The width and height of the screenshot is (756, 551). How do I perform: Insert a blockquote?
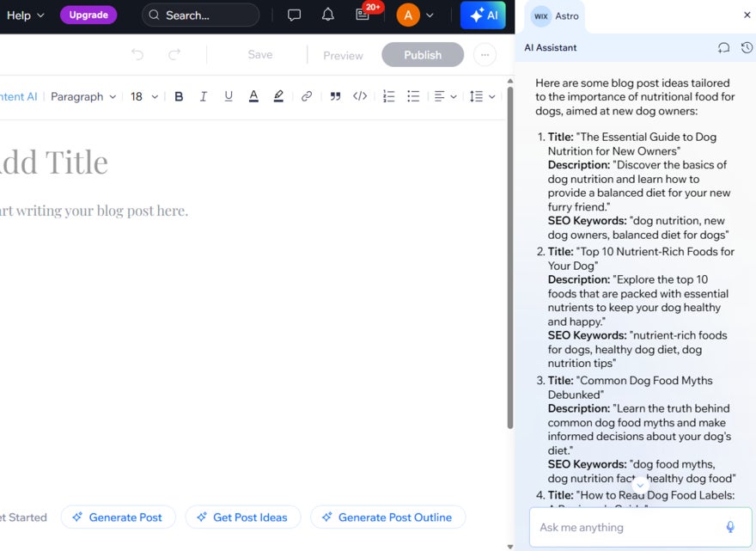334,96
